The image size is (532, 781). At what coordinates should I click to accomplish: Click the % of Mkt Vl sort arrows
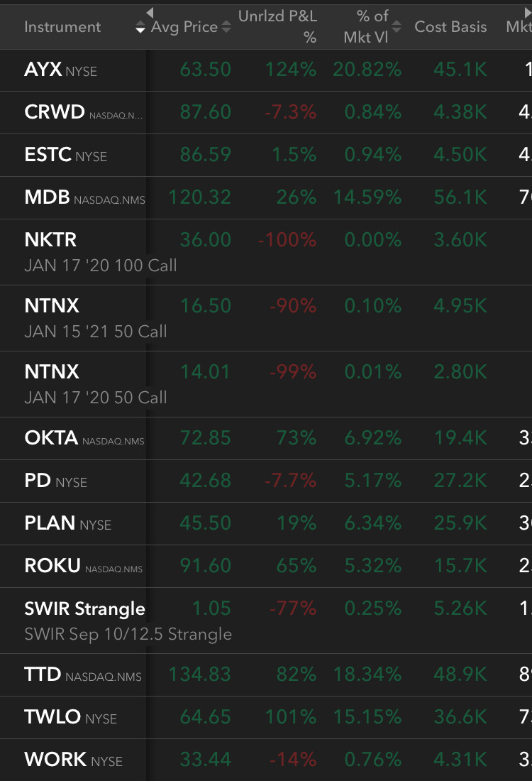tap(397, 27)
